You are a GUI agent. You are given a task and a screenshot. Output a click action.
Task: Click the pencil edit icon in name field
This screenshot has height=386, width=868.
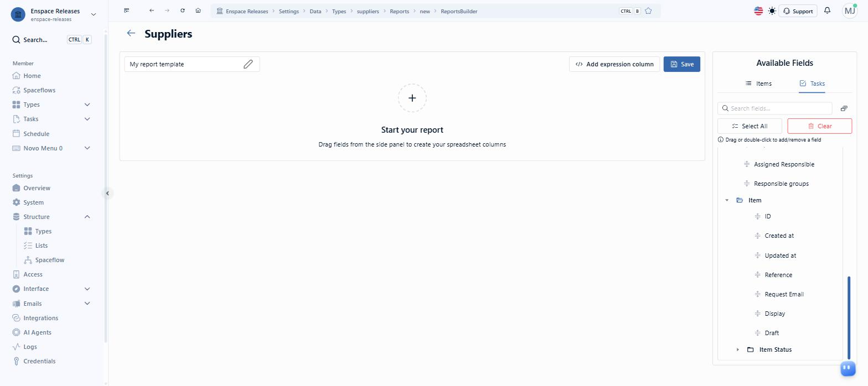click(248, 64)
